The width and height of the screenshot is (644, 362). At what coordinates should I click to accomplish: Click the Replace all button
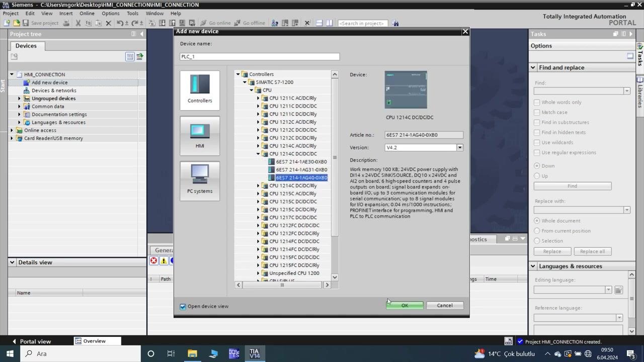click(x=592, y=251)
